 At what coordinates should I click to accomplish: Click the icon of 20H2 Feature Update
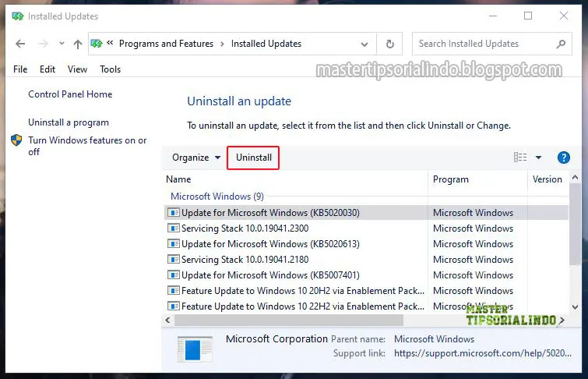173,290
